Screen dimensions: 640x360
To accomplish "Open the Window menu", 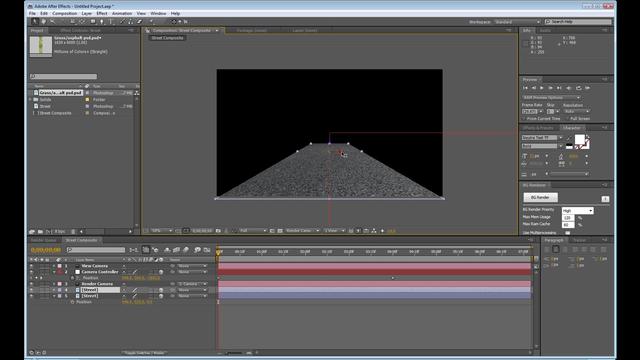I will point(158,13).
